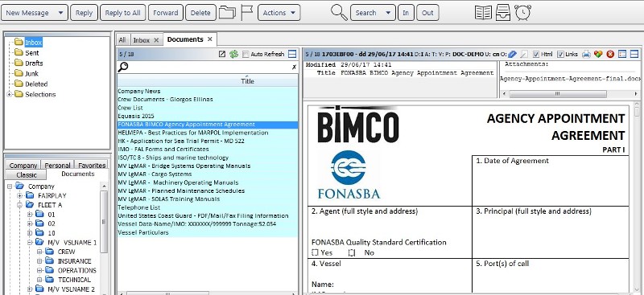This screenshot has width=644, height=295.
Task: Click the Reply to All button
Action: pos(123,13)
